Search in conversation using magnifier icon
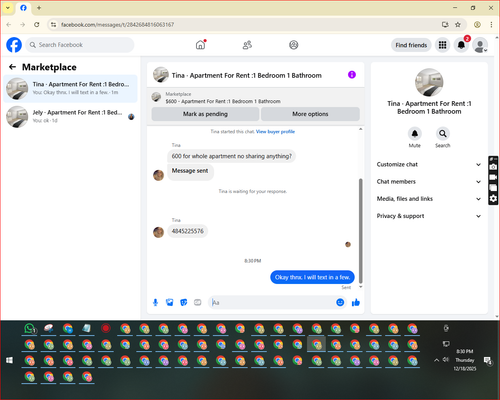The width and height of the screenshot is (500, 400). tap(443, 134)
